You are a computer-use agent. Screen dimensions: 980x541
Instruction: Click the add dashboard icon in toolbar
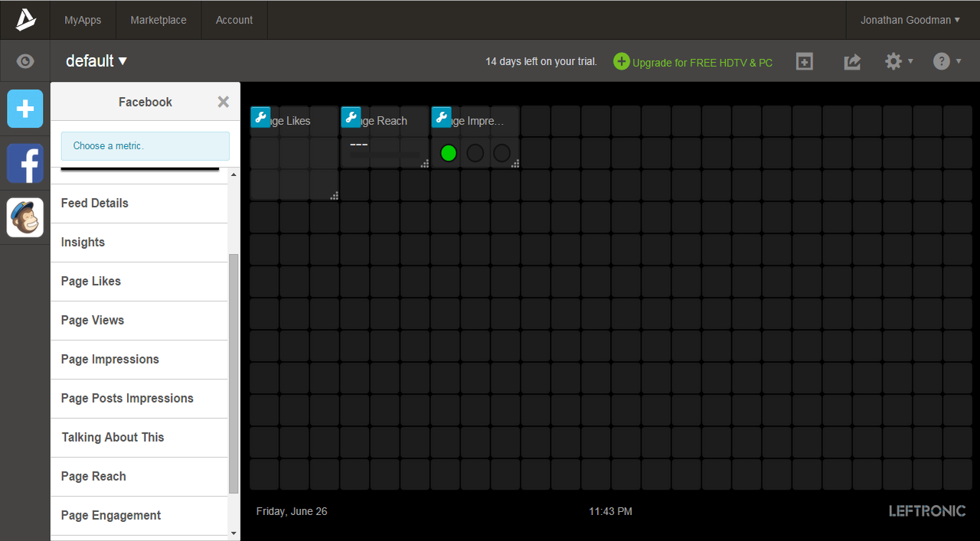click(x=804, y=61)
